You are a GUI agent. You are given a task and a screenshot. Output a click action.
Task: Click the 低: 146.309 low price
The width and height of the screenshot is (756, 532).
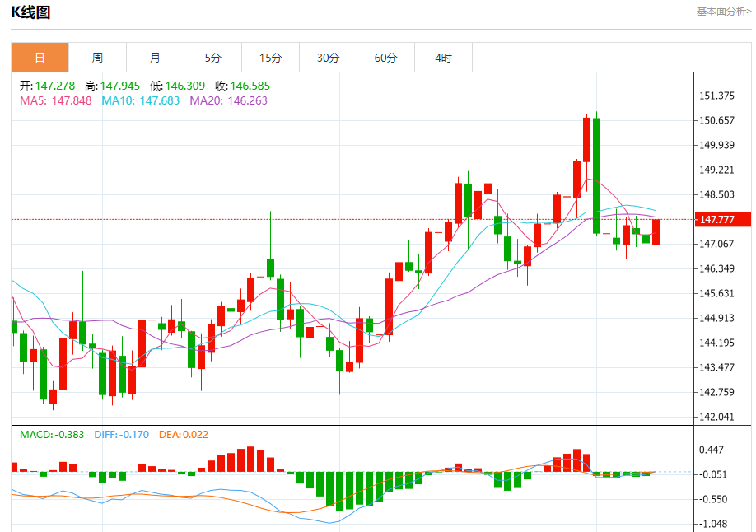point(177,86)
